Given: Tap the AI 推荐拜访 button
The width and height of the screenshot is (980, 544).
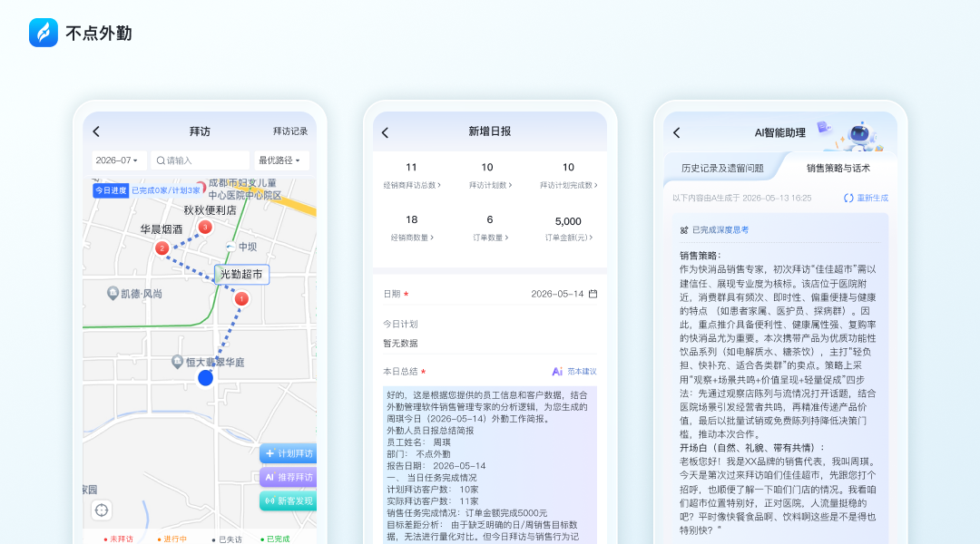Looking at the screenshot, I should point(289,477).
